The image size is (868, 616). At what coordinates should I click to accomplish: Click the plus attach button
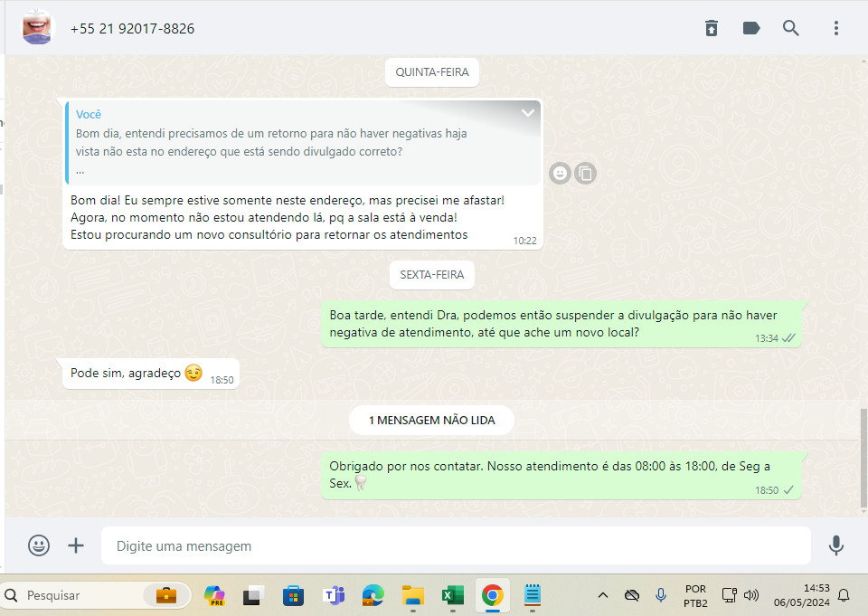click(76, 545)
